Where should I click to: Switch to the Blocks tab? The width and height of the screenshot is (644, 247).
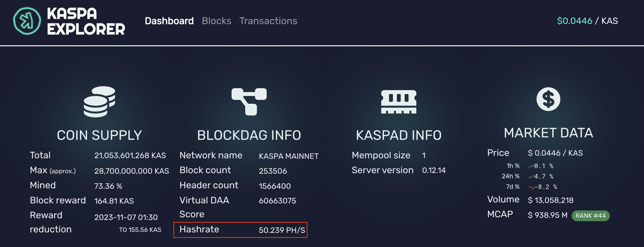pos(216,21)
